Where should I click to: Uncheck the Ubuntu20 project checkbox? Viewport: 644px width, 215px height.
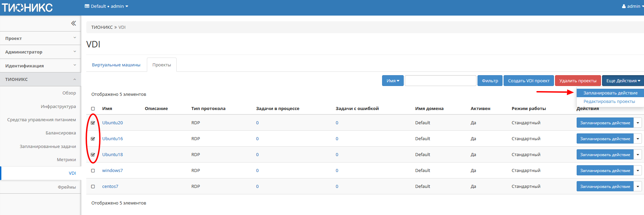93,123
